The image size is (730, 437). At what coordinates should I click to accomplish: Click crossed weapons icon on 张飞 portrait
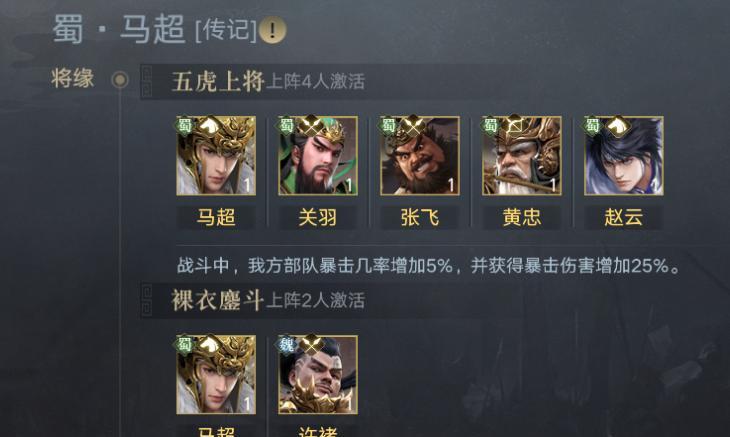413,126
